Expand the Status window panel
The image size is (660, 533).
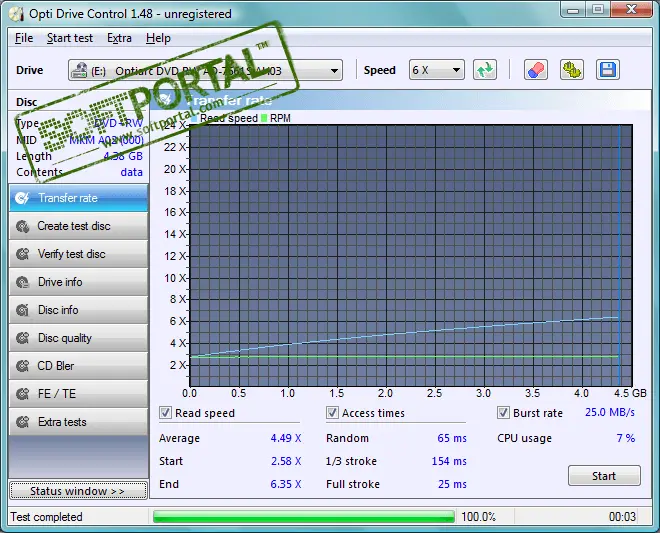[x=77, y=491]
